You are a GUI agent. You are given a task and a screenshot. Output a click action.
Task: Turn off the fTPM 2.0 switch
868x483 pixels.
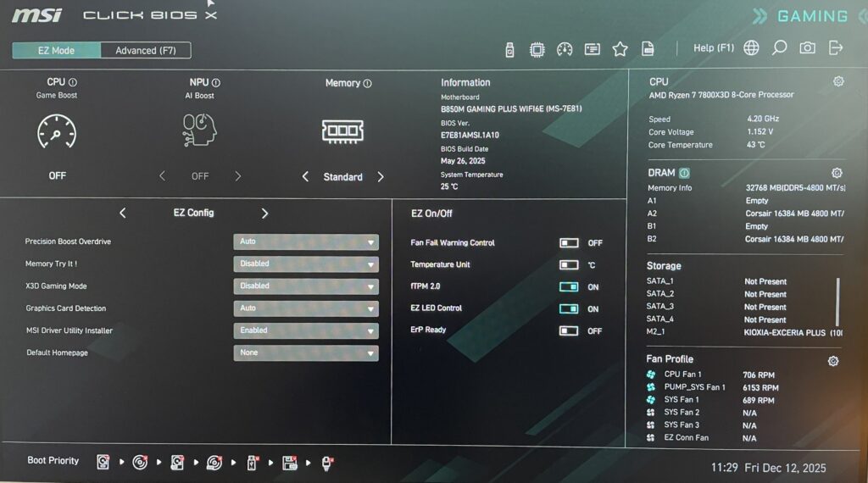pos(569,287)
